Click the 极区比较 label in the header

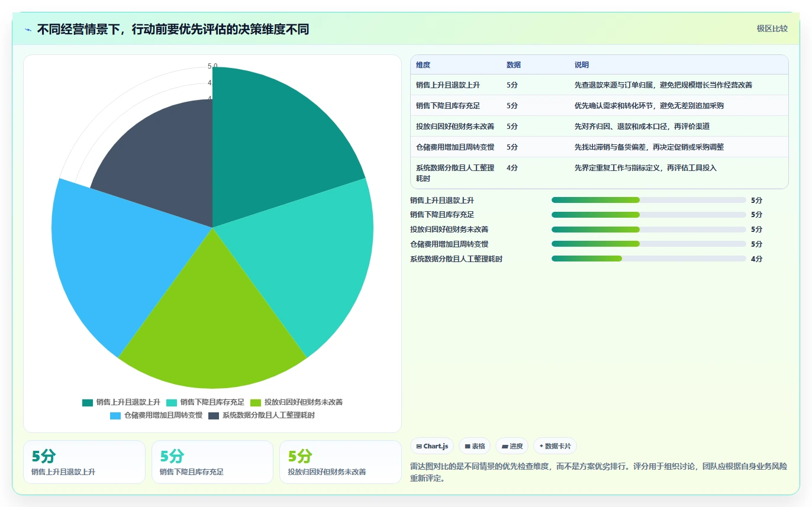(772, 28)
